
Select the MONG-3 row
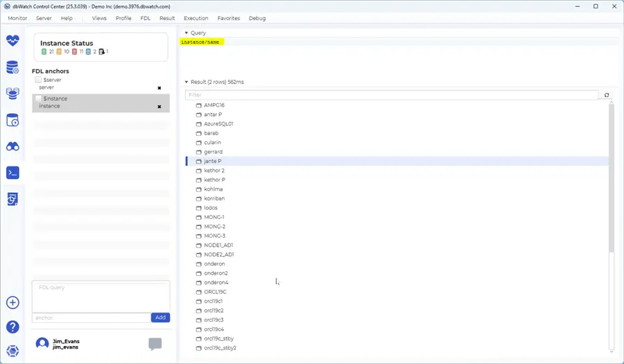tap(397, 236)
